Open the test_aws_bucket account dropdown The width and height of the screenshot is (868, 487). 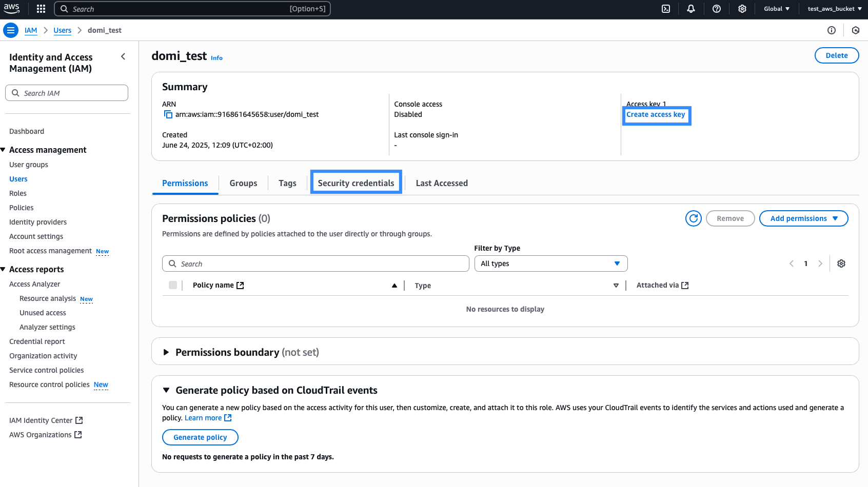835,9
